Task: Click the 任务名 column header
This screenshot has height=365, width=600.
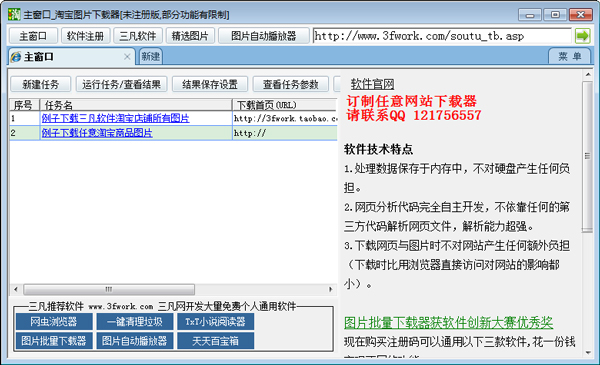Action: (x=136, y=105)
